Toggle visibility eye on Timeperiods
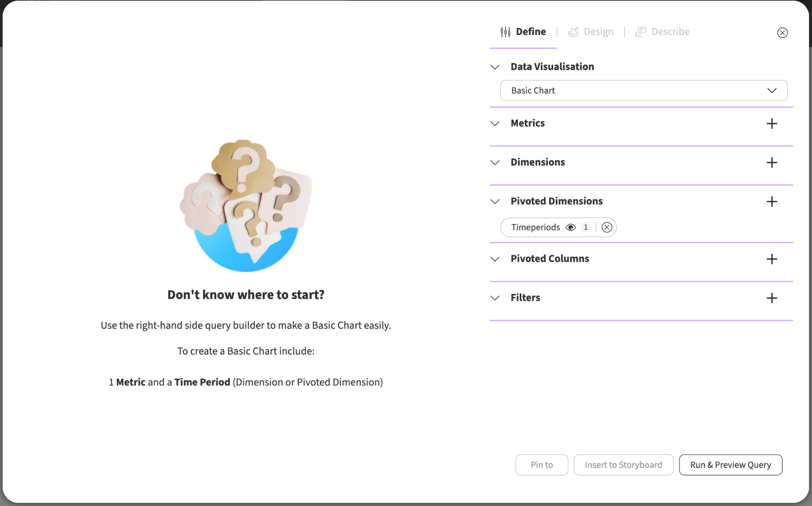The height and width of the screenshot is (506, 812). 570,227
